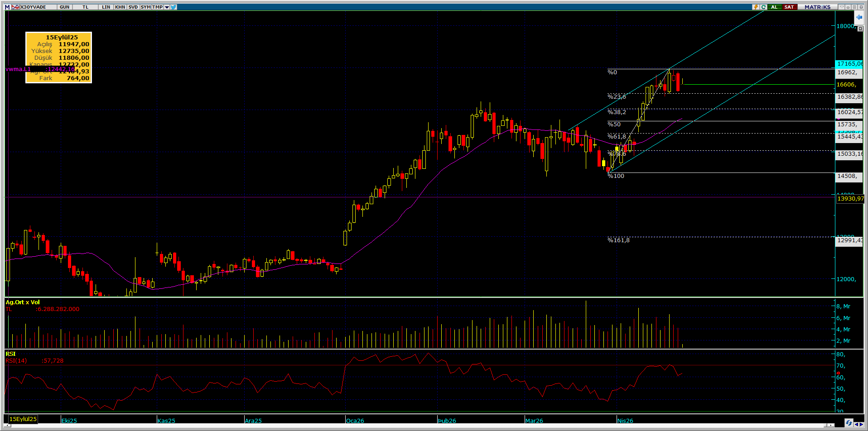This screenshot has height=431, width=868.
Task: Click the blue left arrow icon
Action: pos(859,17)
